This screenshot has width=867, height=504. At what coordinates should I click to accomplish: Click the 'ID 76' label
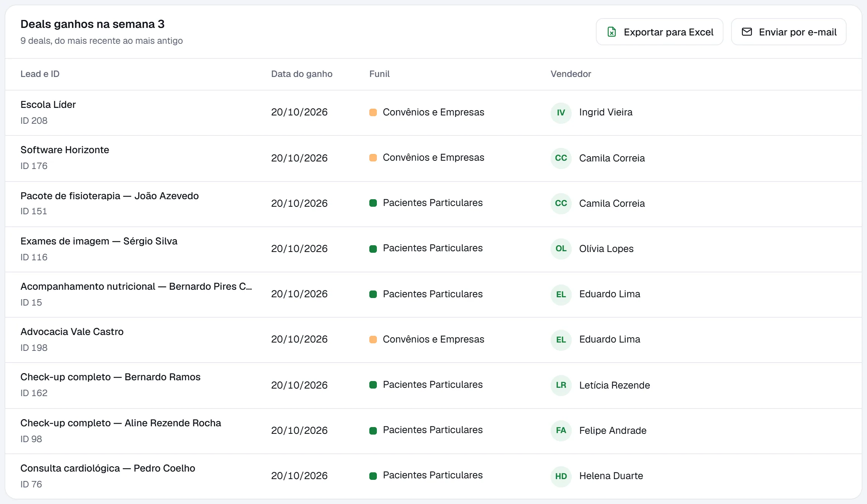[x=31, y=484]
